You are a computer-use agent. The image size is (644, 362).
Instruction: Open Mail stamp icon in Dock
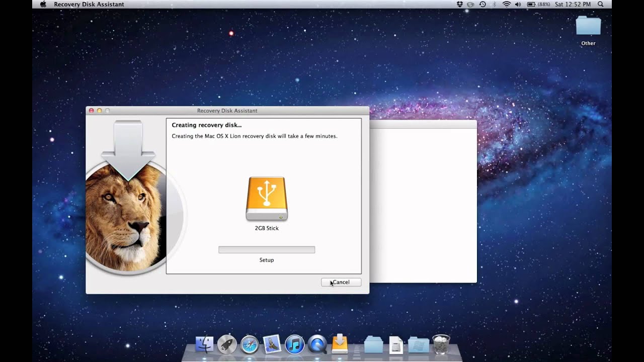[272, 344]
